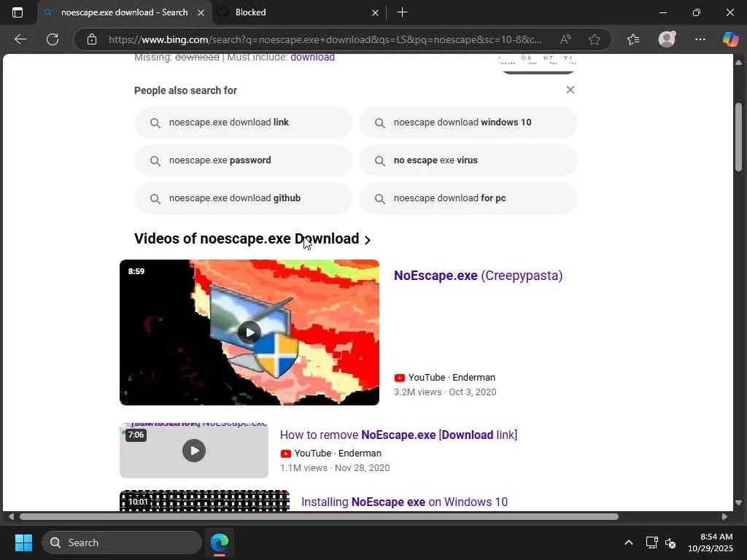The height and width of the screenshot is (560, 747).
Task: Switch to the Blocked tab
Action: click(x=298, y=13)
